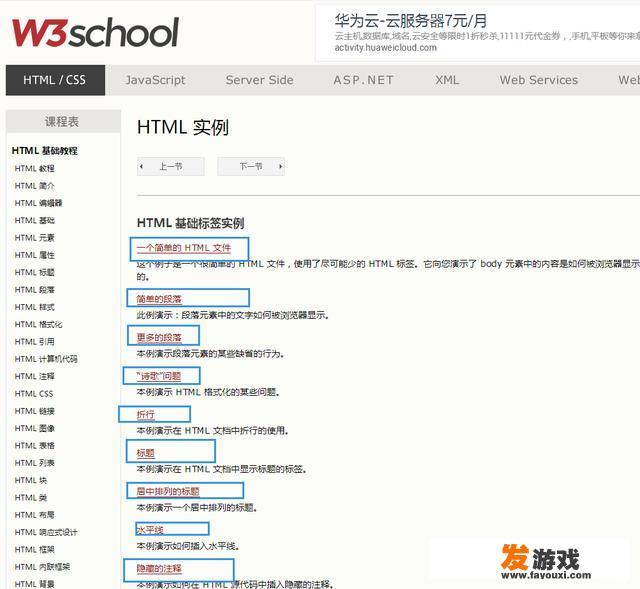
Task: Open HTML 布局 in the sidebar
Action: tap(35, 515)
